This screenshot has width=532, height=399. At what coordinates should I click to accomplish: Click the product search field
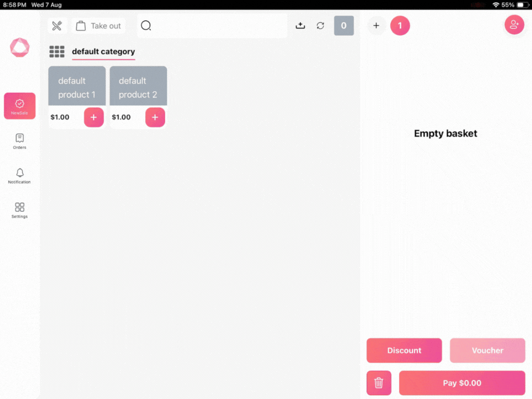(212, 26)
